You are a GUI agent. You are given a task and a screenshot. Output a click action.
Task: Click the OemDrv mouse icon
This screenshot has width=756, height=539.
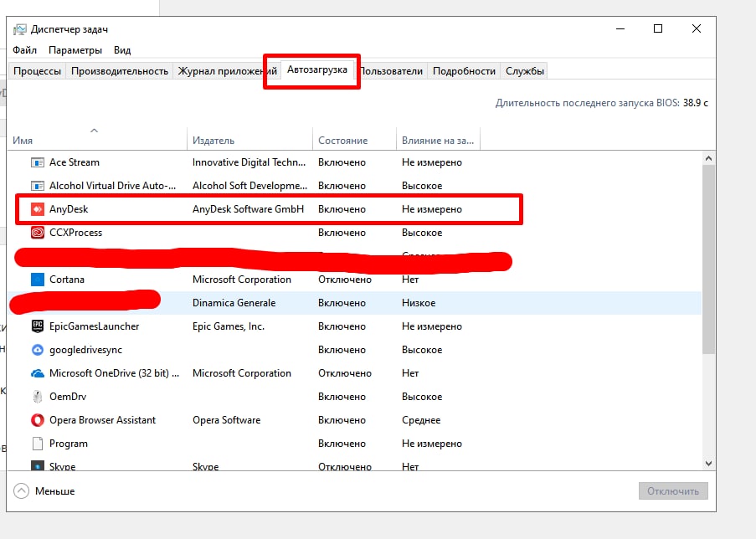[x=37, y=397]
